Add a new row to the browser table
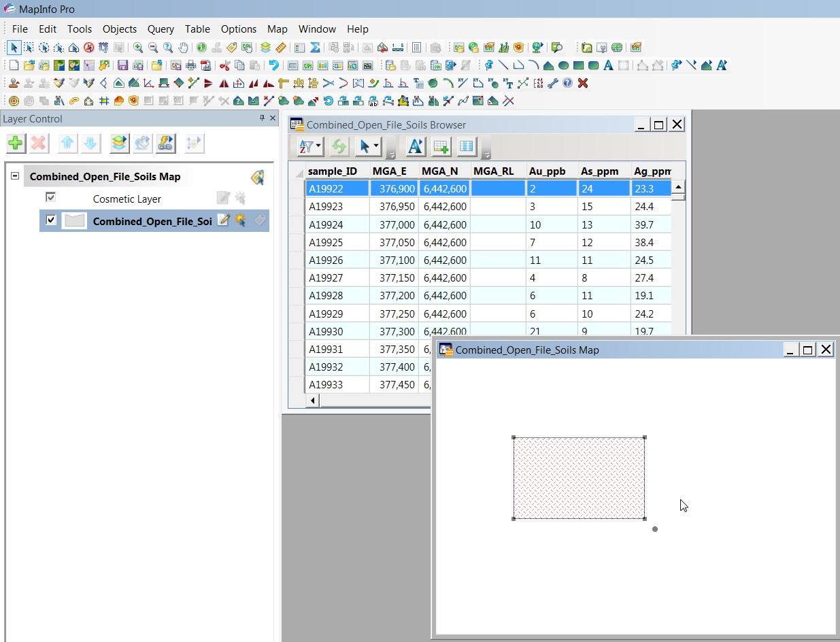 [x=439, y=146]
